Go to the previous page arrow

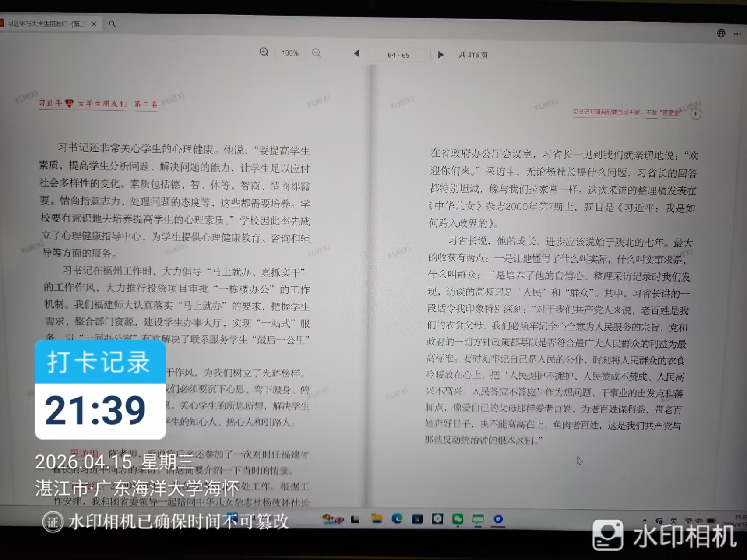[356, 53]
